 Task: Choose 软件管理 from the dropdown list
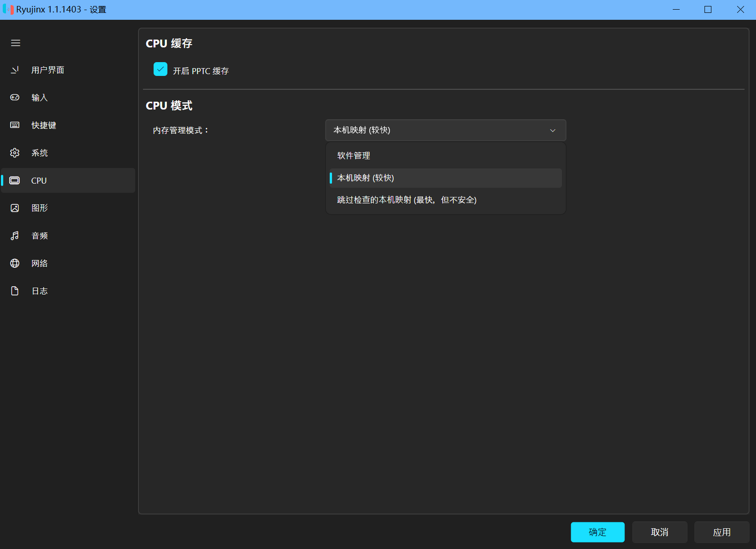click(x=354, y=156)
